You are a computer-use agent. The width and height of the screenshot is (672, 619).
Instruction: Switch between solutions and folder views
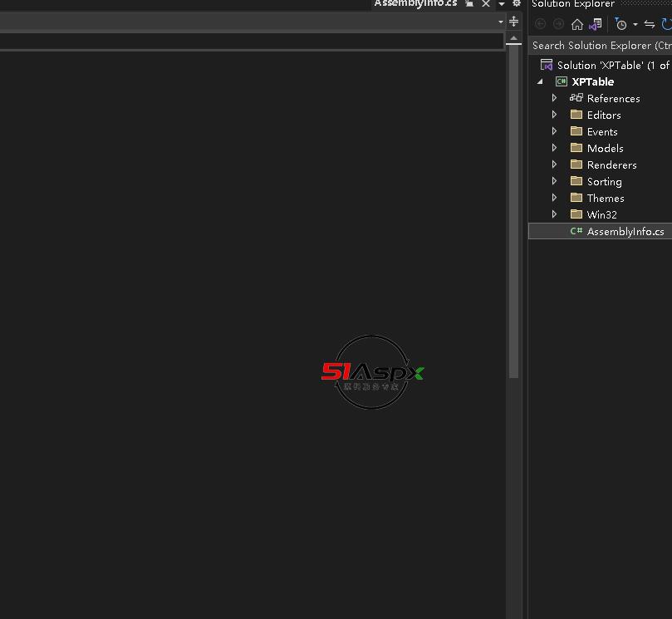(x=595, y=24)
